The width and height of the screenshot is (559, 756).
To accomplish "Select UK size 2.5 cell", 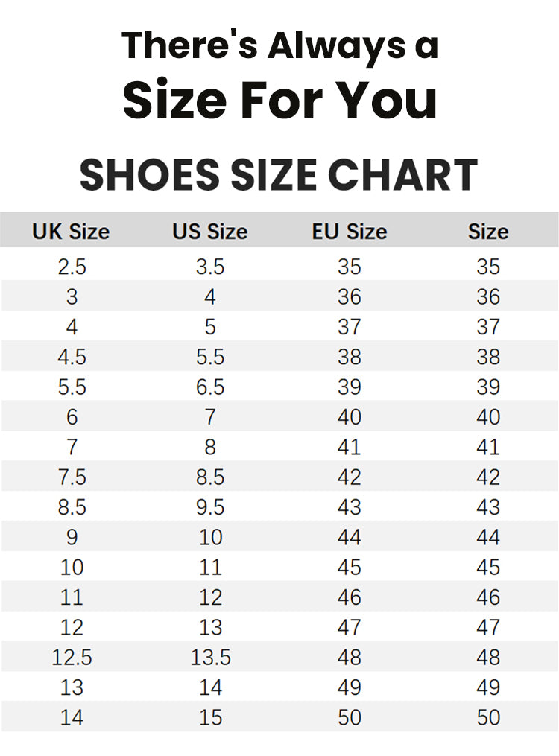I will coord(72,267).
